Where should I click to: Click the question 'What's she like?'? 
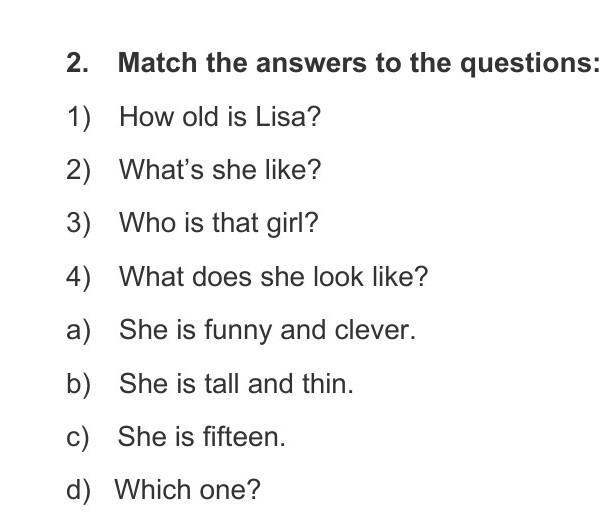coord(219,170)
